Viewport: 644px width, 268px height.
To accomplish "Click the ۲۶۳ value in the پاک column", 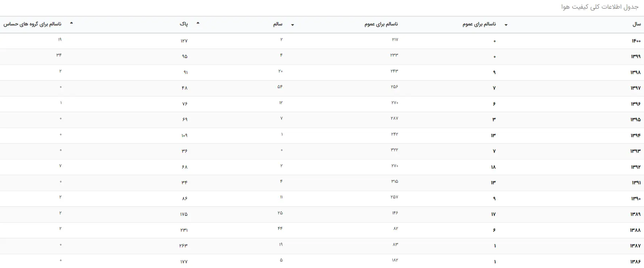I will 184,246.
